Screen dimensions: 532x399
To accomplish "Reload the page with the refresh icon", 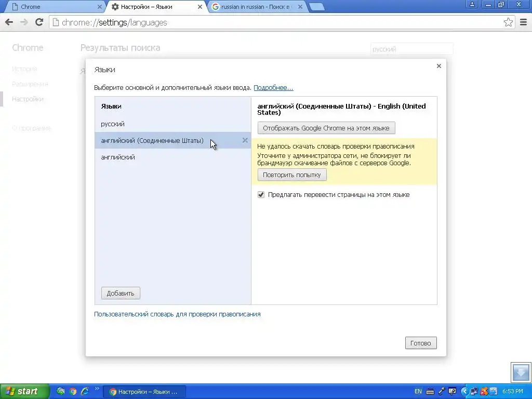I will 39,22.
